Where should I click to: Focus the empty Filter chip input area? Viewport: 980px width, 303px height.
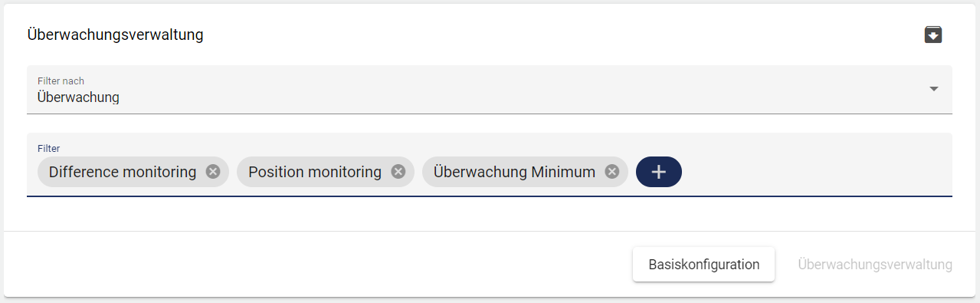816,172
